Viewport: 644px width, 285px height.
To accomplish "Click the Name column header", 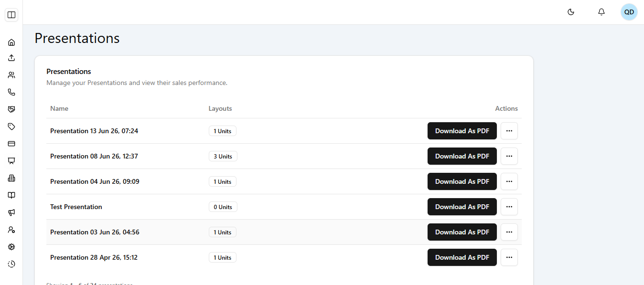I will point(59,108).
